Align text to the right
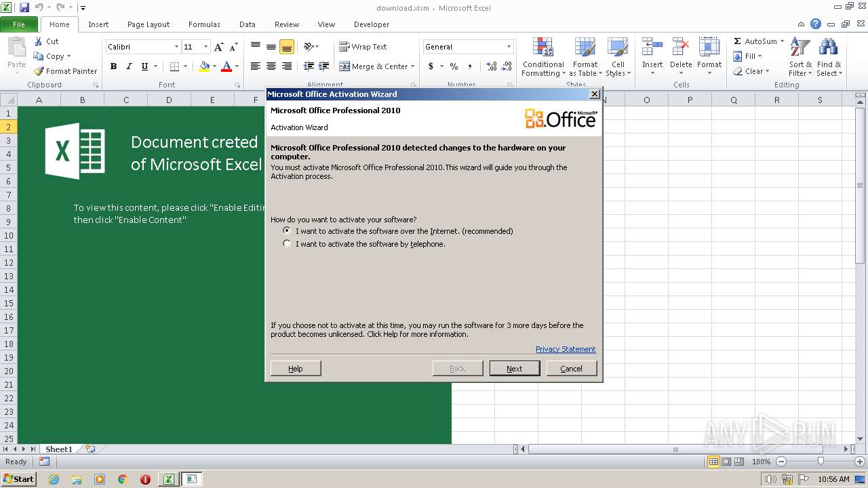 click(x=287, y=66)
